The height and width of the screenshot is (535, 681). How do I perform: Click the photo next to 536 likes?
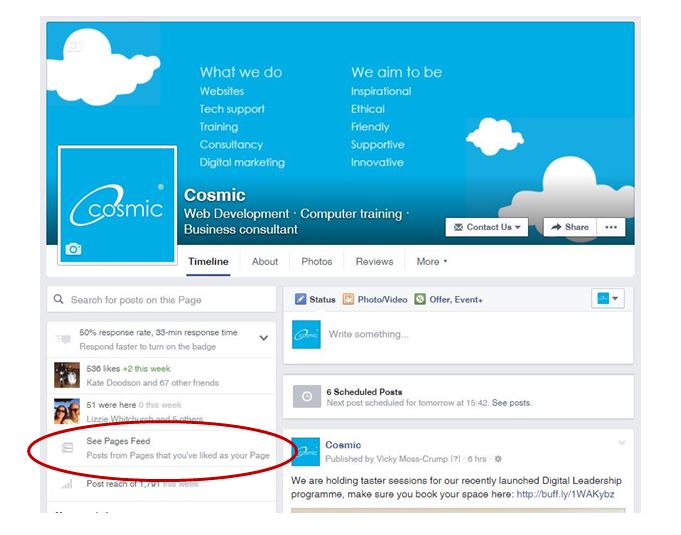(x=67, y=375)
